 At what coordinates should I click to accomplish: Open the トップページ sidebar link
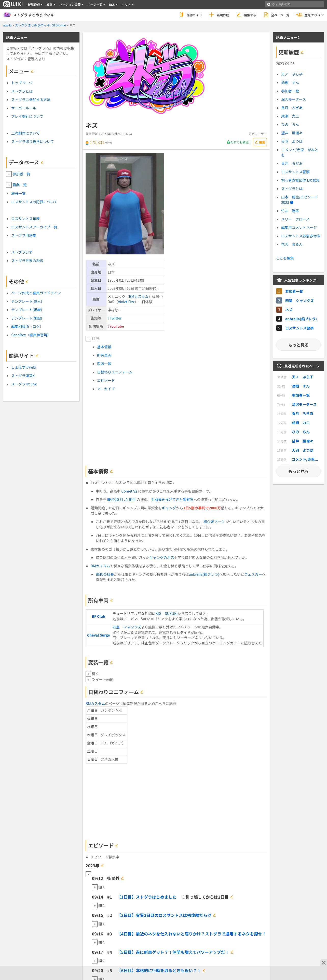coord(22,82)
